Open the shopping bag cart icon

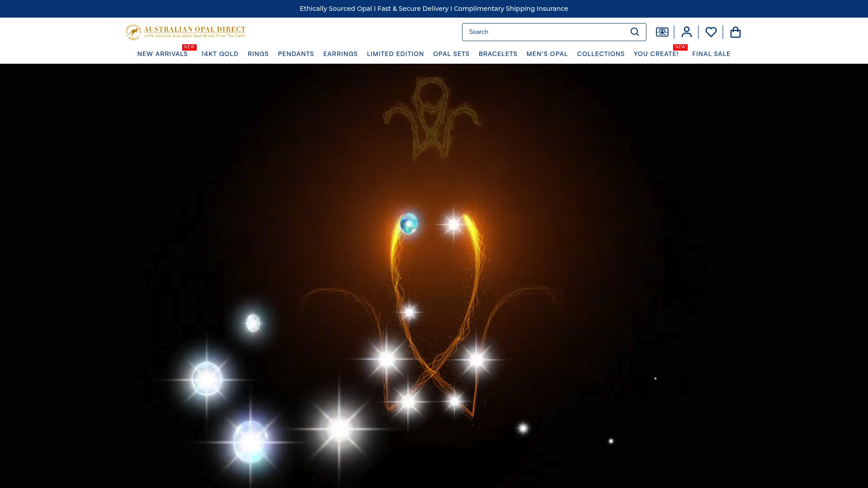pos(735,32)
